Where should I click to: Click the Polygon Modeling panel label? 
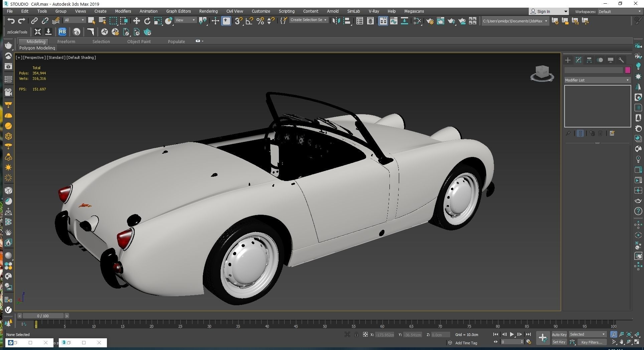[x=37, y=48]
